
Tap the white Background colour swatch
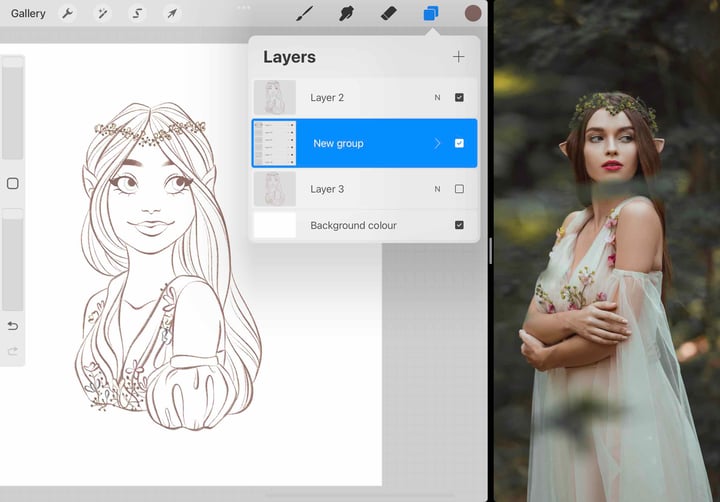275,225
